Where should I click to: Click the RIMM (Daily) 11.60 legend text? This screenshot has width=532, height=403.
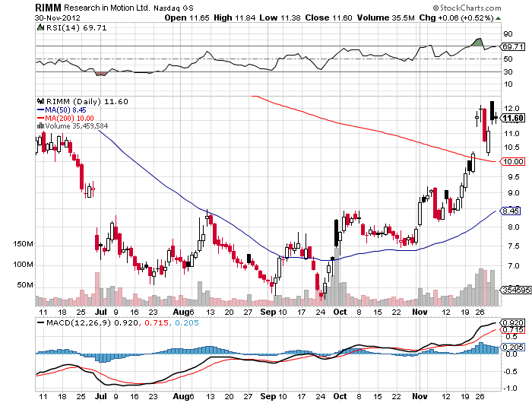coord(87,102)
